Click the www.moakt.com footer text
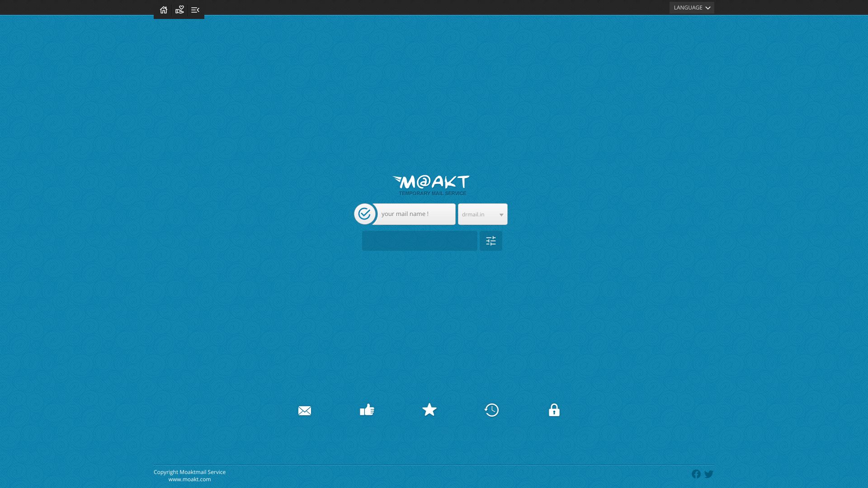The width and height of the screenshot is (868, 488). click(x=189, y=479)
